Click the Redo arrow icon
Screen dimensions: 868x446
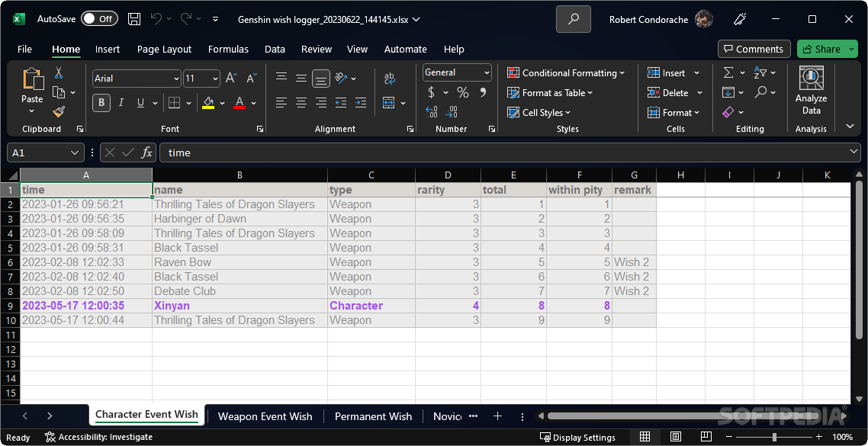click(186, 19)
